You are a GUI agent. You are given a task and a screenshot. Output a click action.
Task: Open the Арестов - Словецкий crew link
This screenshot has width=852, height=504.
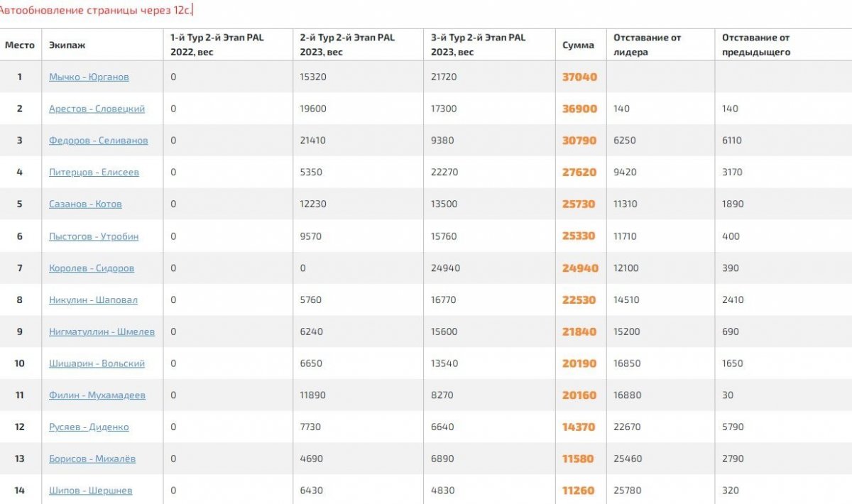(97, 109)
